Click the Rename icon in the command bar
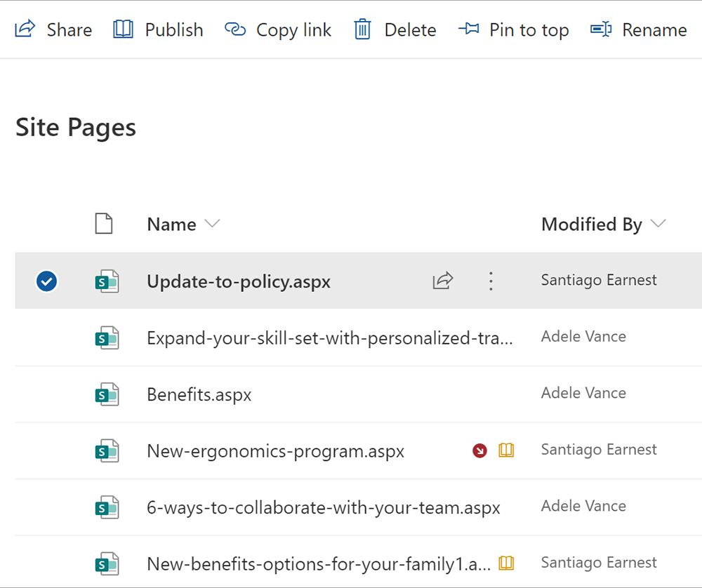The height and width of the screenshot is (588, 702). coord(601,29)
